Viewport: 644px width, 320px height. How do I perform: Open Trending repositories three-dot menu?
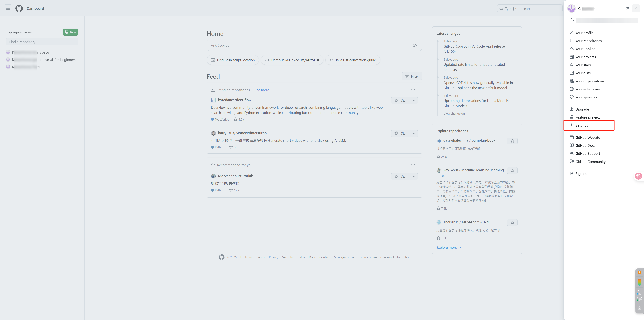pos(413,90)
